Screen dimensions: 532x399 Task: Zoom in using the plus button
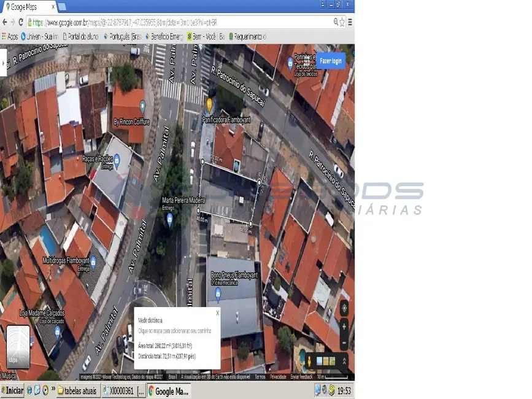tap(344, 327)
